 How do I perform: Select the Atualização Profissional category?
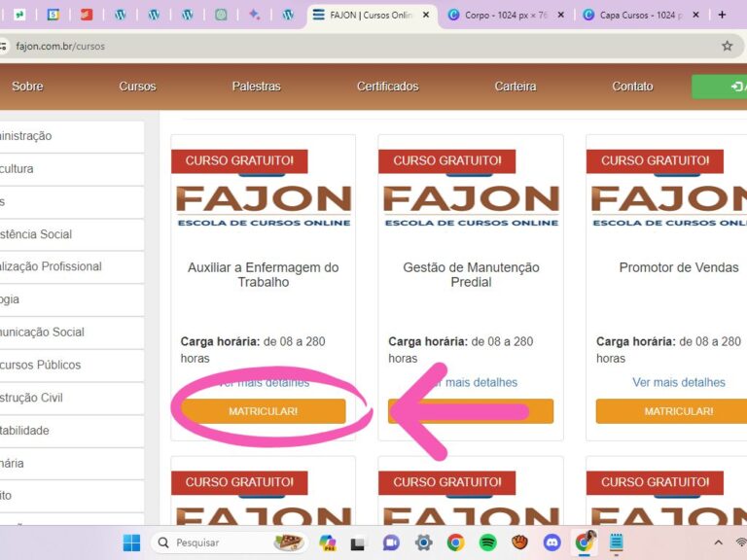[71, 266]
